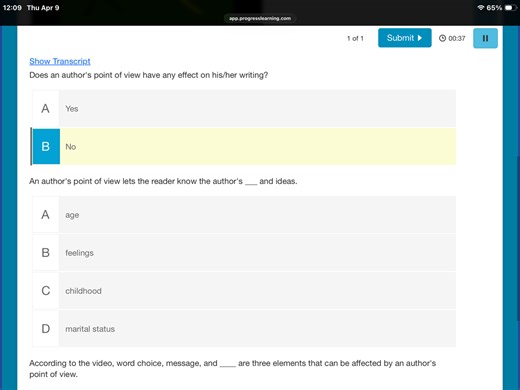
Task: Tap the app.progresslearning.com address bar
Action: click(260, 18)
